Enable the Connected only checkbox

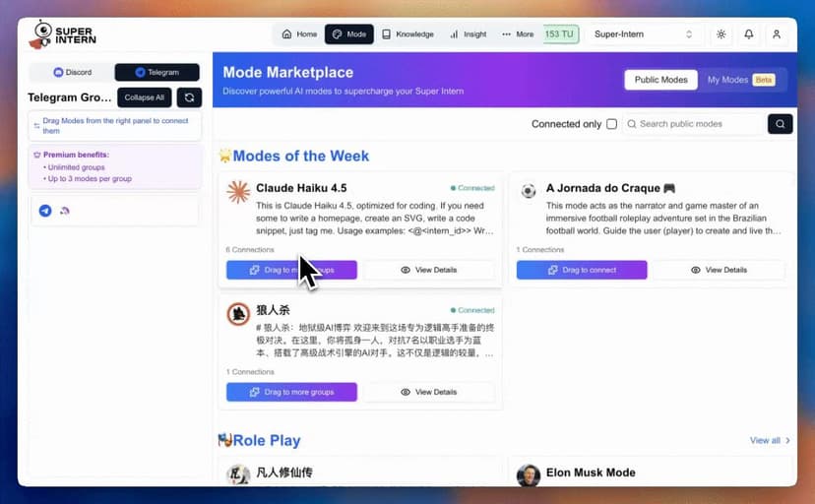pos(611,124)
